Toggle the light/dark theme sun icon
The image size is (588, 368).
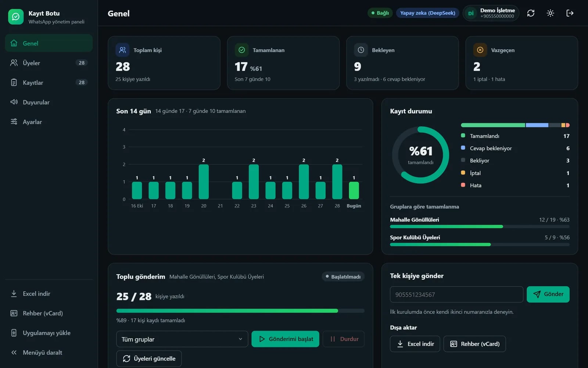(550, 13)
